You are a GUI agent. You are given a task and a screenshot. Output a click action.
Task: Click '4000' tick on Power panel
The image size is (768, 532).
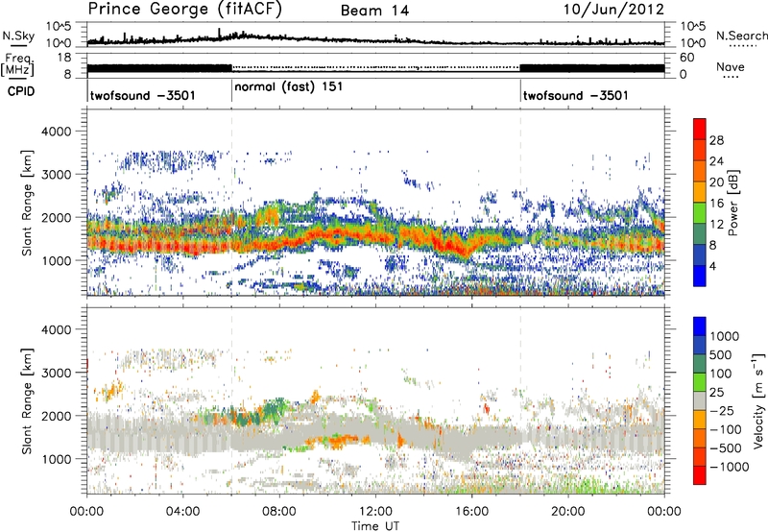pos(59,132)
